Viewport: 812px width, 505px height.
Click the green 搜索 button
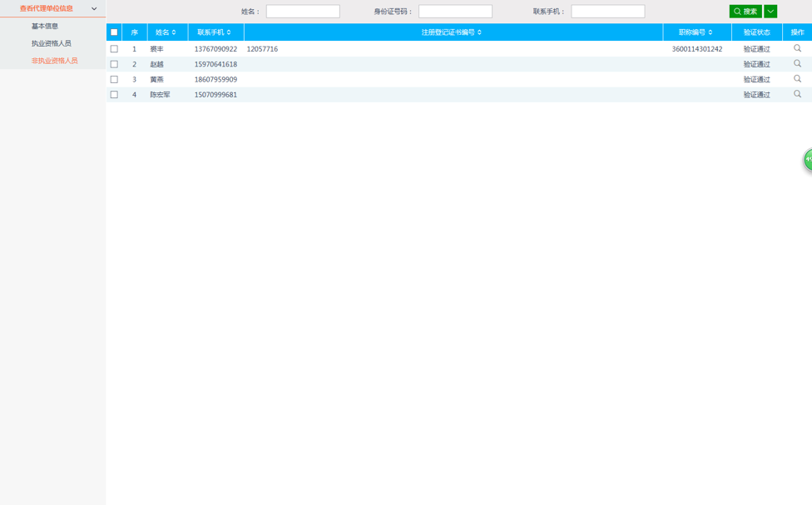point(745,12)
